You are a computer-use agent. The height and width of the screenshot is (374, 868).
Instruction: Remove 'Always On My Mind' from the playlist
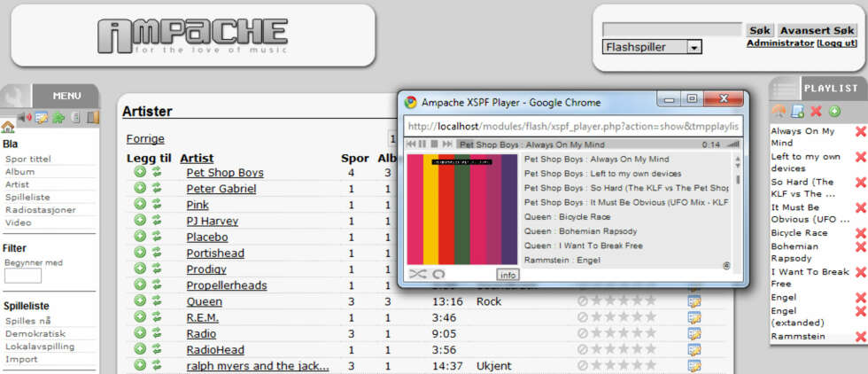[860, 131]
